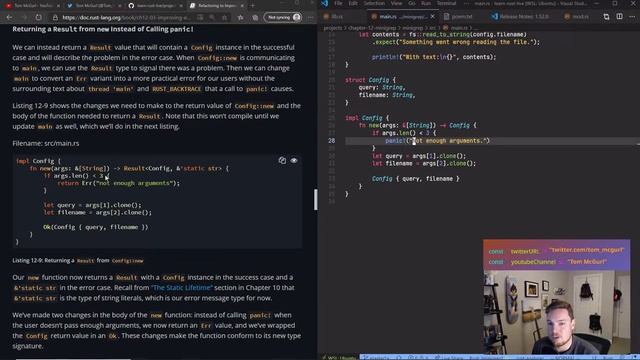Open editor More Actions ellipsis
Screen dimensions: 640x360
point(632,17)
